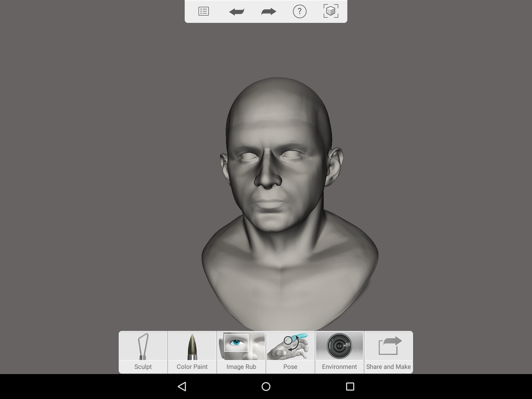
Task: Open help with the question mark icon
Action: pyautogui.click(x=300, y=11)
